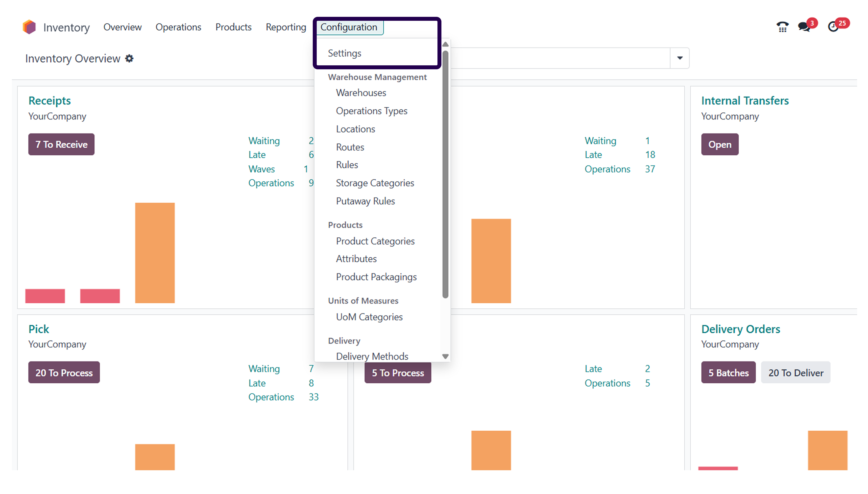868x494 pixels.
Task: Click Late link with count 2
Action: [593, 369]
